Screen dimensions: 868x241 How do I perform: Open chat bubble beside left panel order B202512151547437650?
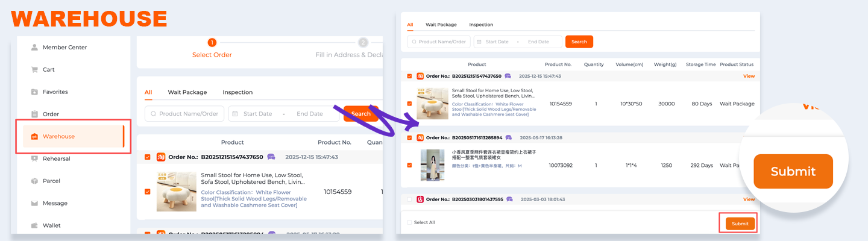[271, 157]
